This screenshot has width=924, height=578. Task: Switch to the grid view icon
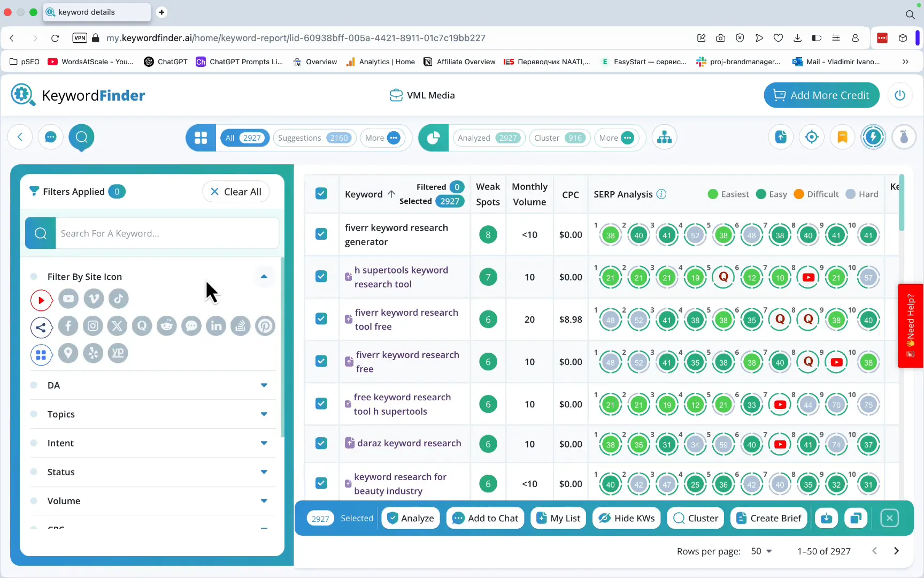tap(201, 138)
